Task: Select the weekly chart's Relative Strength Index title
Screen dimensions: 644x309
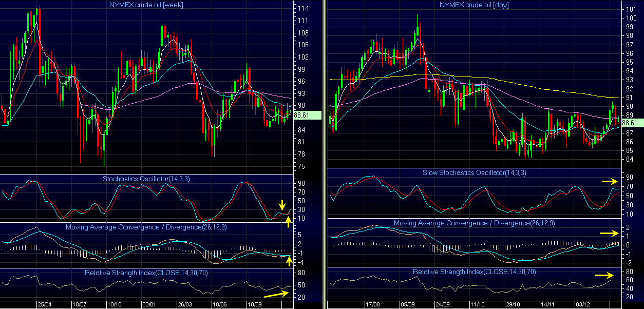Action: click(x=146, y=272)
